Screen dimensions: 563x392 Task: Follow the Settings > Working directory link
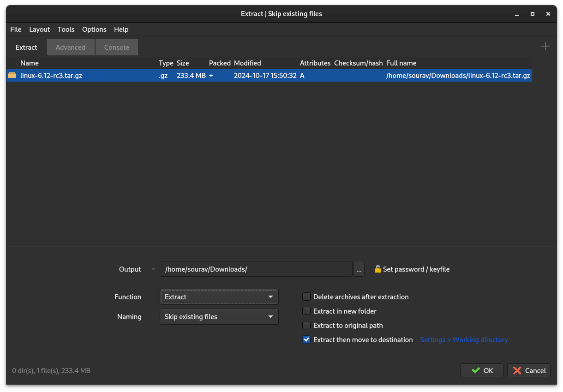tap(464, 339)
